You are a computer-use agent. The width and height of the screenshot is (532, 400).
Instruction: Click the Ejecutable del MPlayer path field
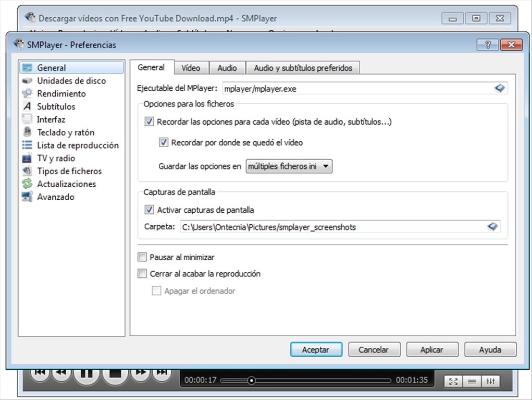(365, 88)
